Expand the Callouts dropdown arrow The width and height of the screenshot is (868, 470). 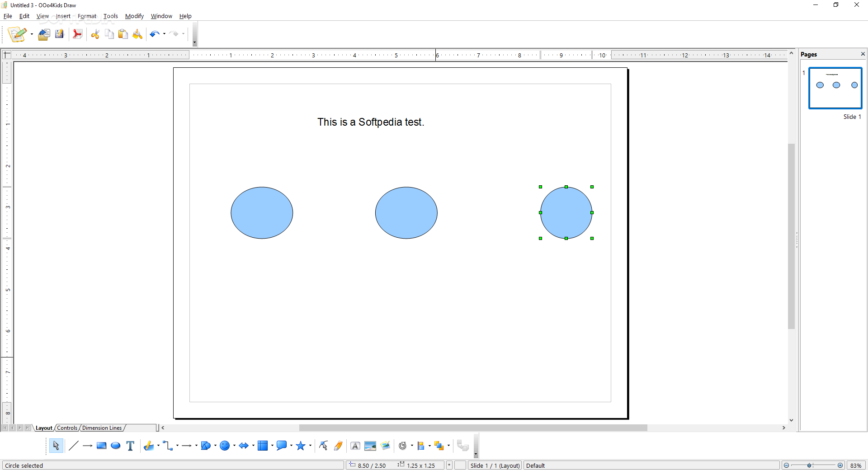[291, 446]
